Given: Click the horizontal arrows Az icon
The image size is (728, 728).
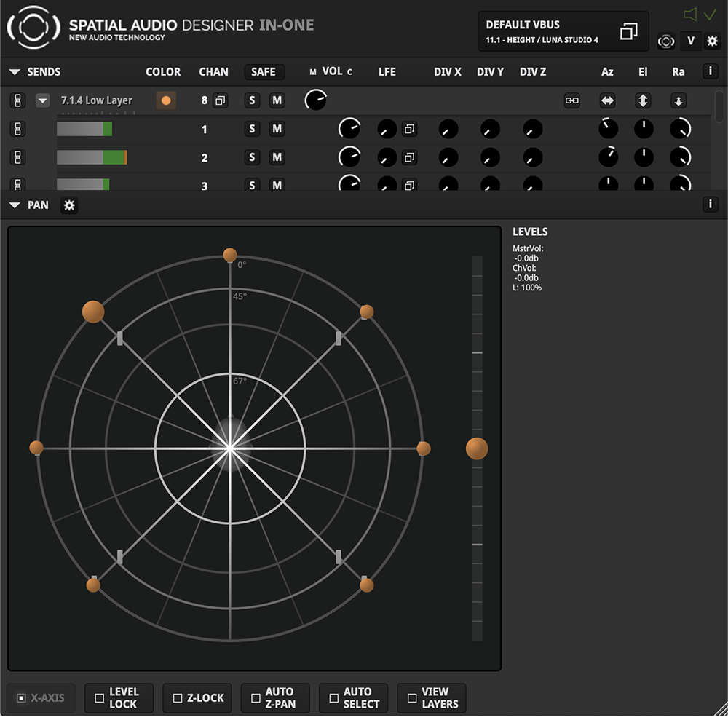Looking at the screenshot, I should [607, 100].
